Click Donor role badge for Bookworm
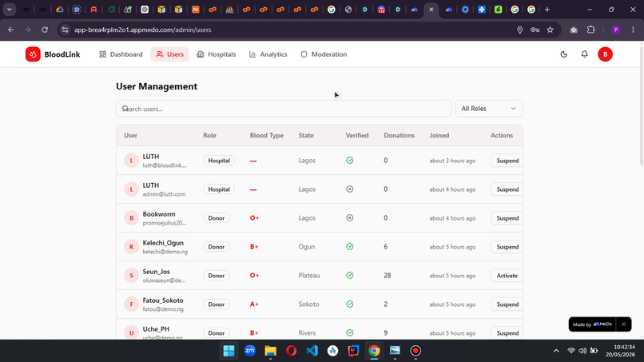 pyautogui.click(x=216, y=218)
